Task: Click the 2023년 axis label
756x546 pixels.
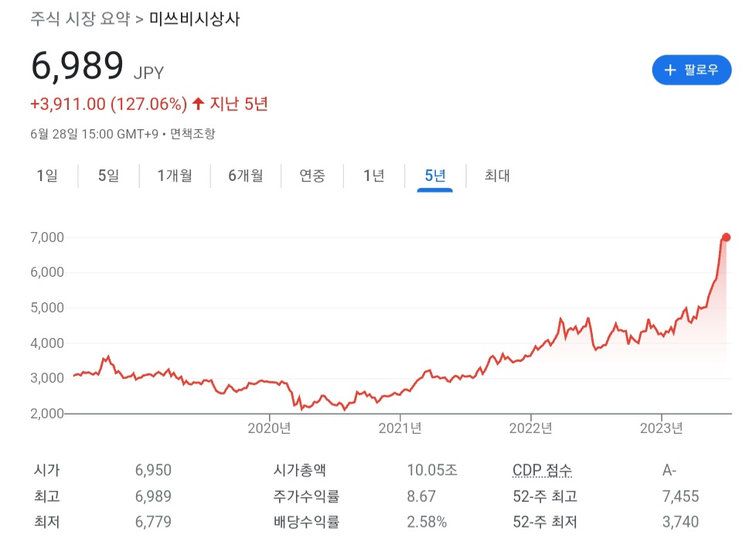Action: 661,428
